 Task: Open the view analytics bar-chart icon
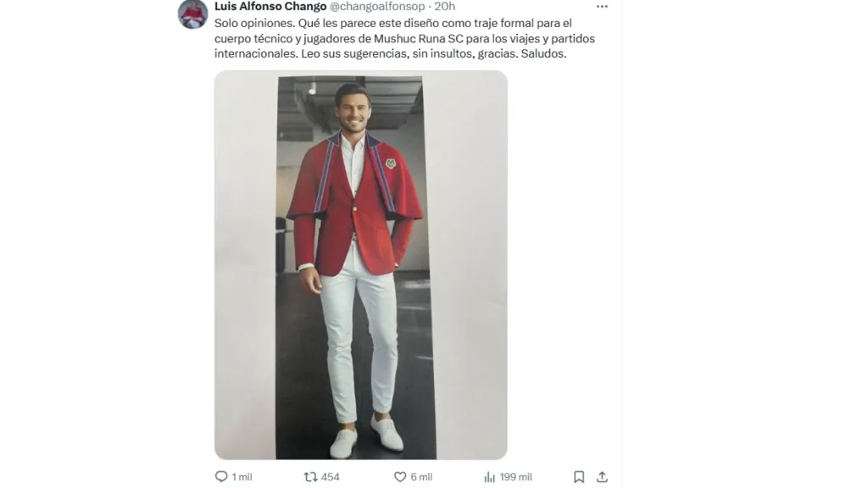coord(489,477)
